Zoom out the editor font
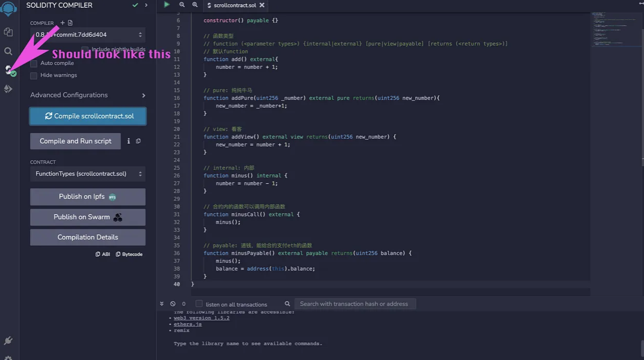 pyautogui.click(x=182, y=5)
